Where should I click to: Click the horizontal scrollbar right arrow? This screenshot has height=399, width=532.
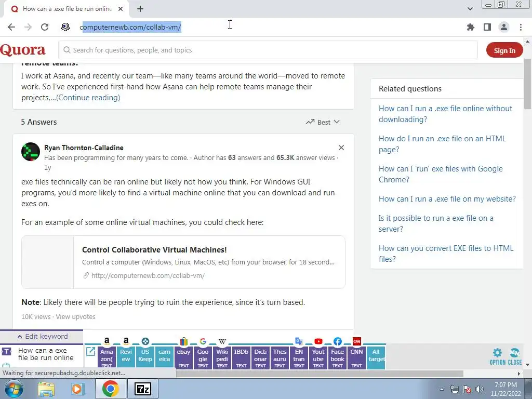point(519,374)
